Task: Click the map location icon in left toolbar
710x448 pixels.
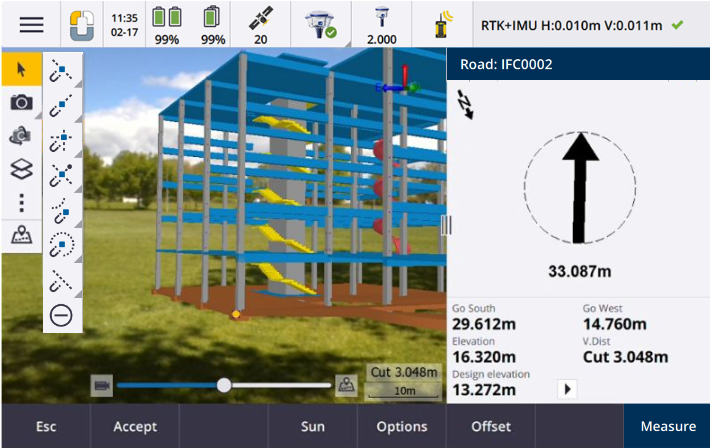Action: 21,236
